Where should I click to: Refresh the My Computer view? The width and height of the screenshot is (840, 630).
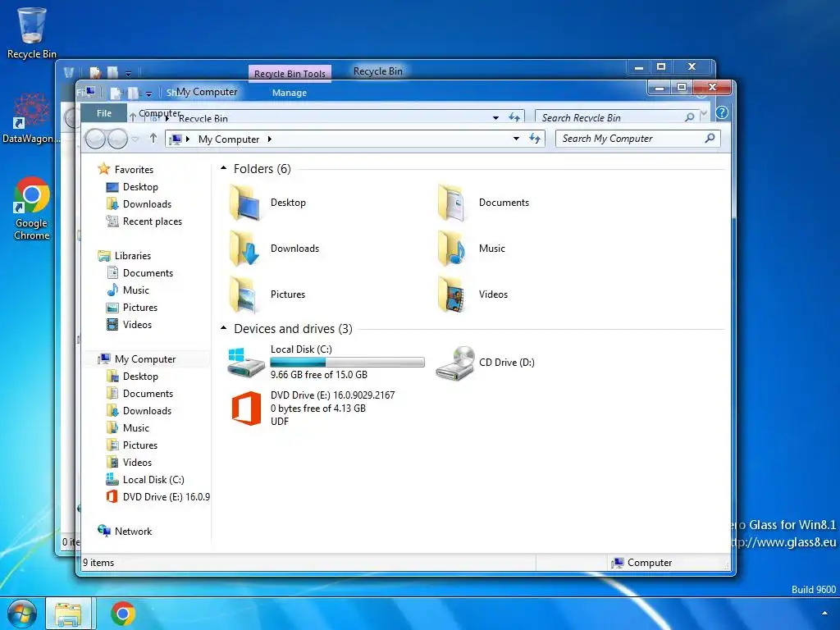tap(535, 139)
